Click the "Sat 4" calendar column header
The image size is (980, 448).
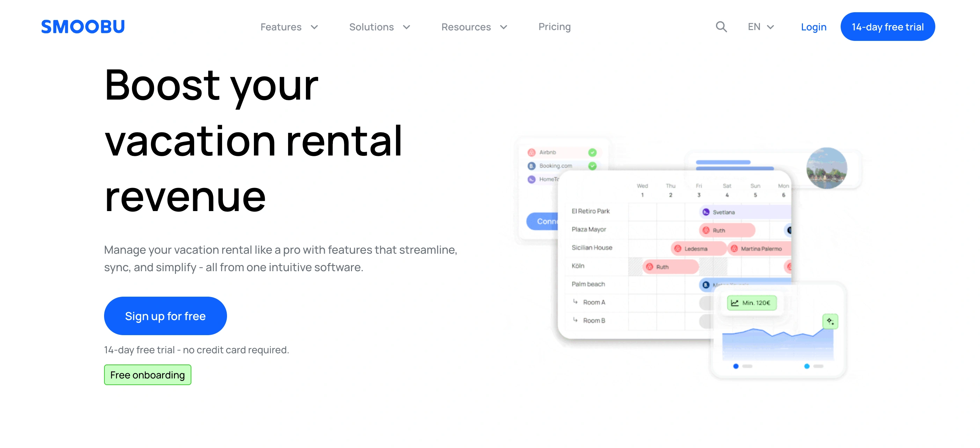click(727, 190)
